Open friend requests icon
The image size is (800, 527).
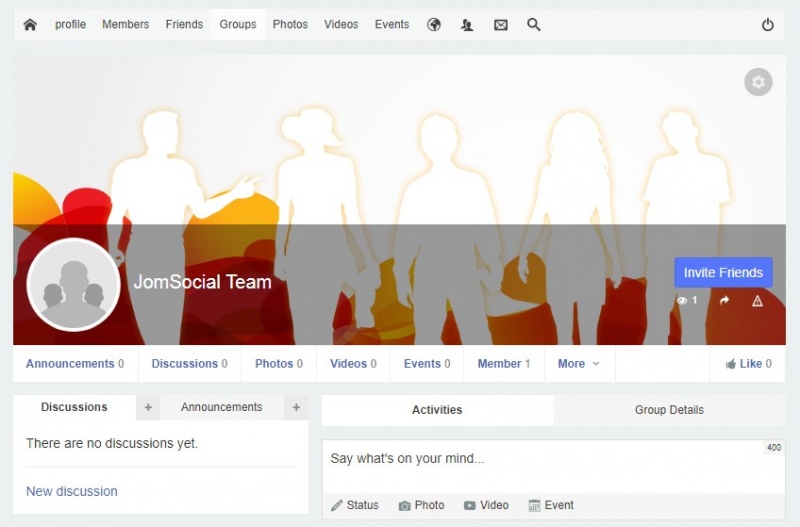click(x=467, y=24)
